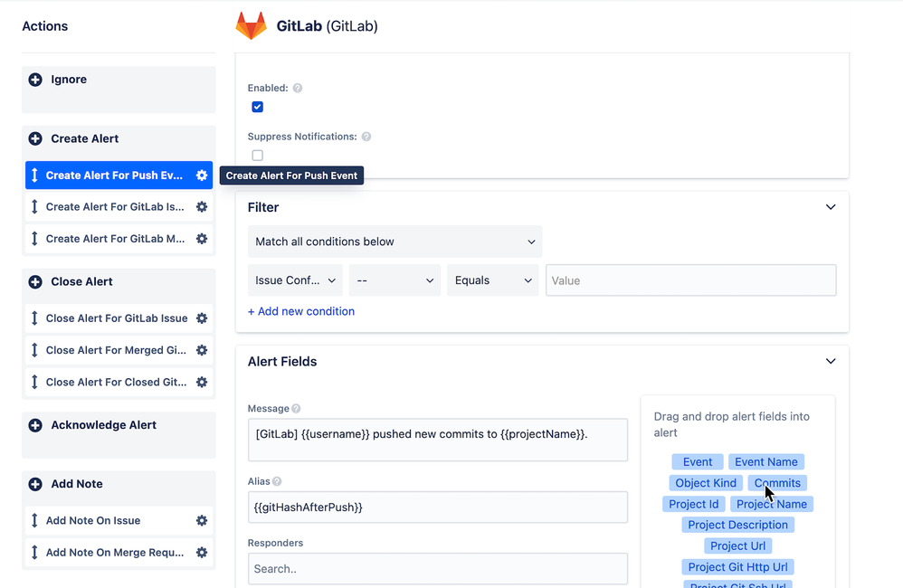This screenshot has height=588, width=903.
Task: Click the Acknowledge Alert section heading
Action: pos(104,425)
